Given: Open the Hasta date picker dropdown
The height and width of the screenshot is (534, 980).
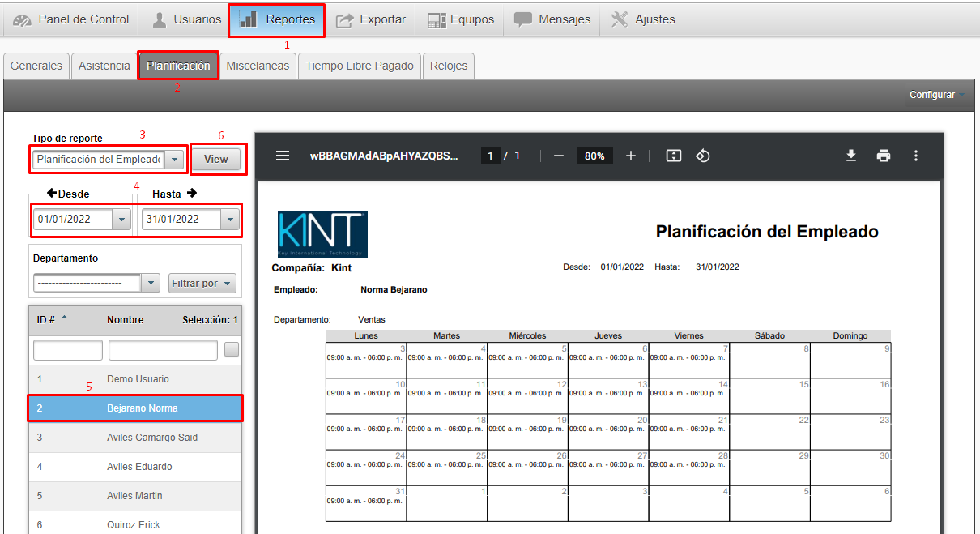Looking at the screenshot, I should coord(230,219).
